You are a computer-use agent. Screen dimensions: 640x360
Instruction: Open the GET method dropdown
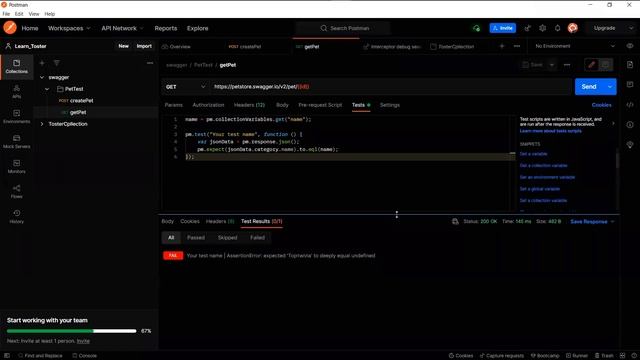click(186, 87)
